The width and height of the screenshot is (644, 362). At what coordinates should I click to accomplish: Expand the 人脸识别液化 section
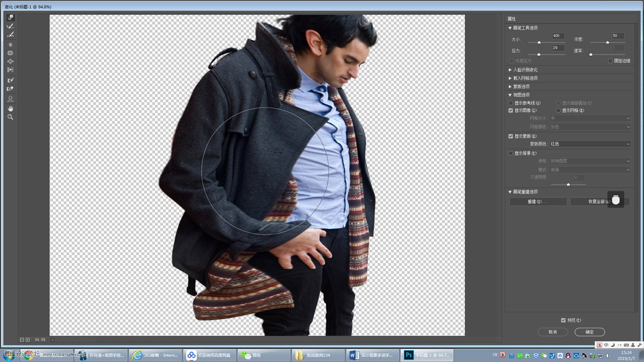[525, 70]
